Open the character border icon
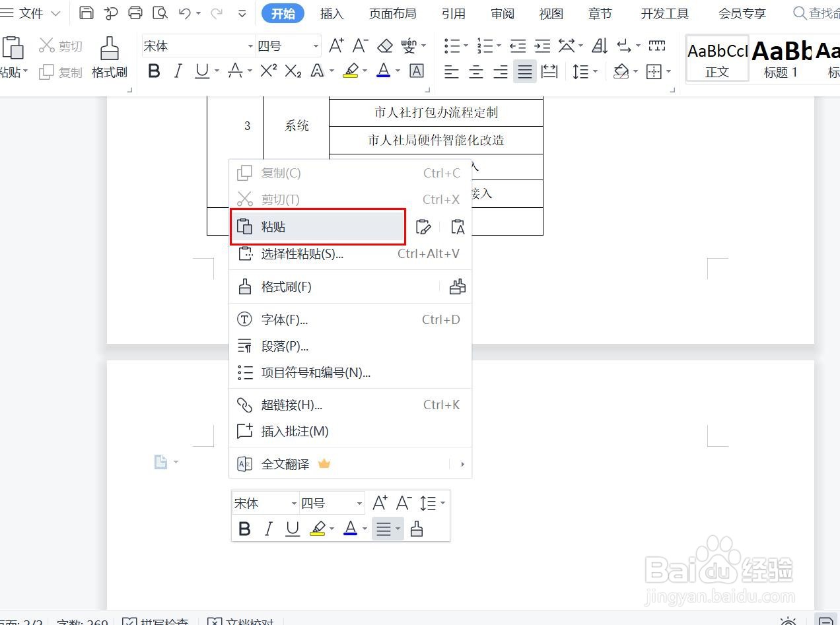This screenshot has height=625, width=840. point(416,71)
